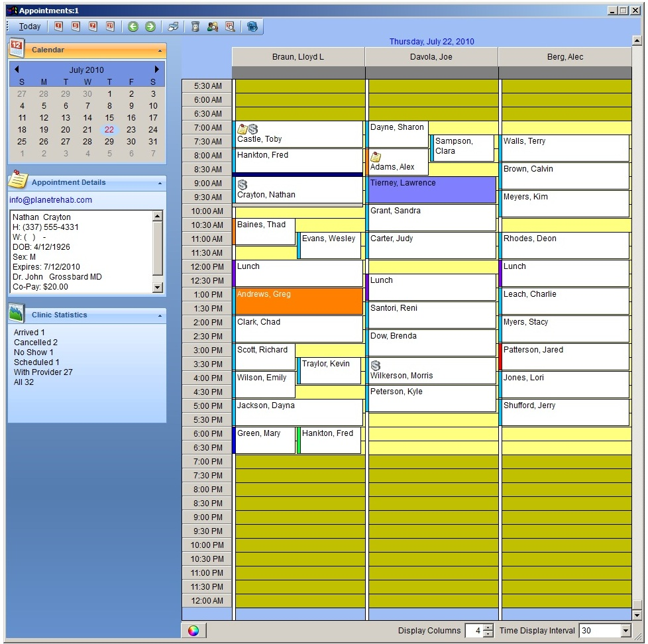Collapse the Clinic Statistics panel

click(x=159, y=315)
